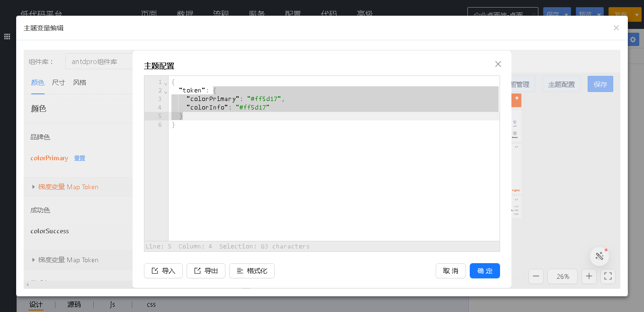Click the magic wand floating assistant icon
This screenshot has height=312, width=644.
pos(599,257)
